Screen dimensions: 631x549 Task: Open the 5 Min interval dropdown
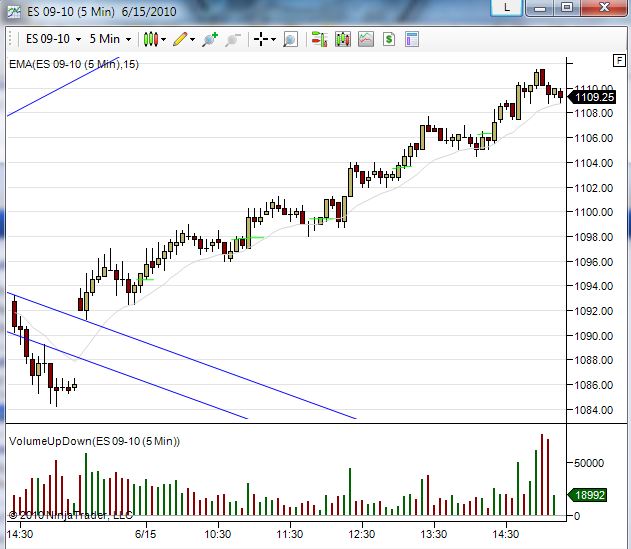[110, 39]
